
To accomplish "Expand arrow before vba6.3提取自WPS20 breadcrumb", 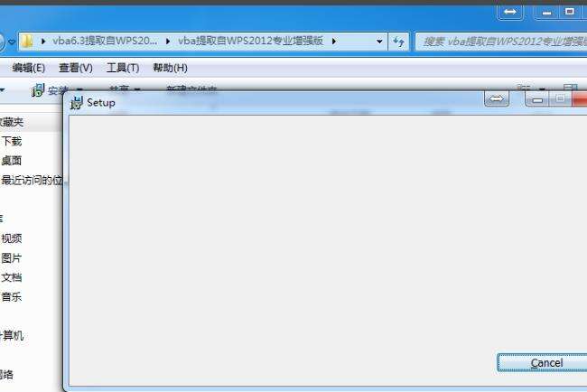I will pyautogui.click(x=43, y=42).
